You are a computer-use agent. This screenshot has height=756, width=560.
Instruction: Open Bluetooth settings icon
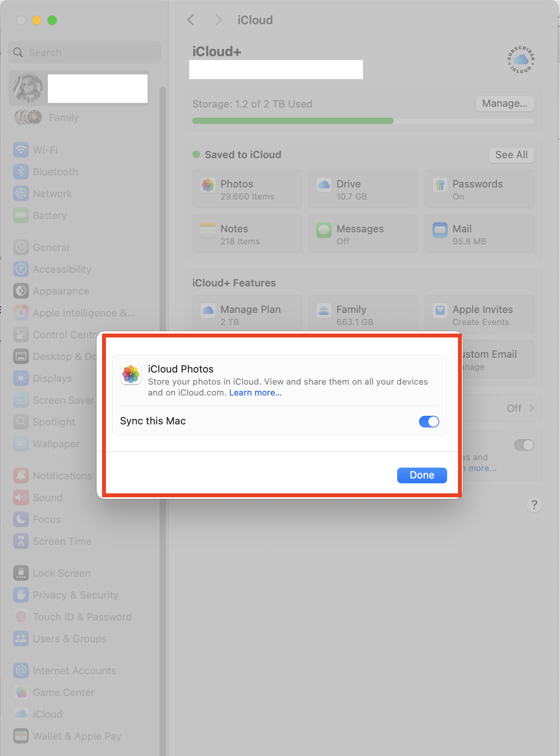click(x=21, y=172)
